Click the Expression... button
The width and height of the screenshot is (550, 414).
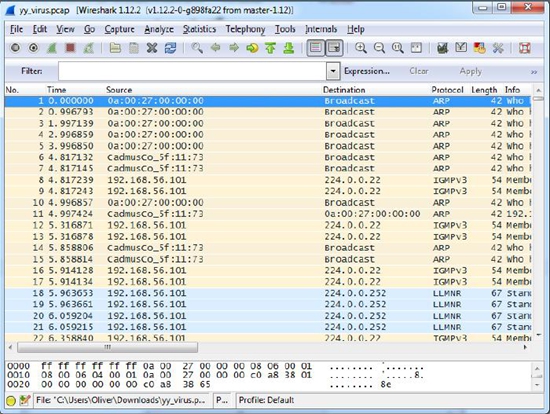pyautogui.click(x=367, y=71)
